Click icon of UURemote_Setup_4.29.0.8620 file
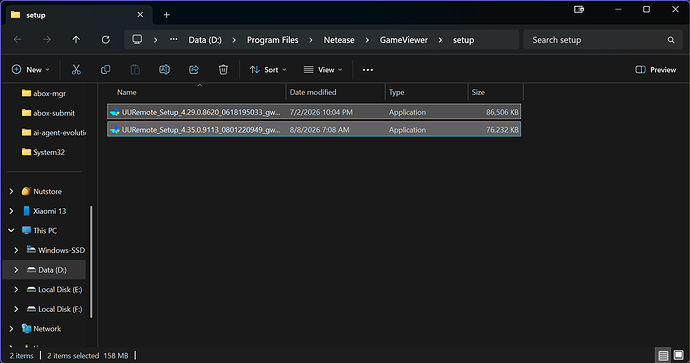The width and height of the screenshot is (690, 363). (115, 112)
